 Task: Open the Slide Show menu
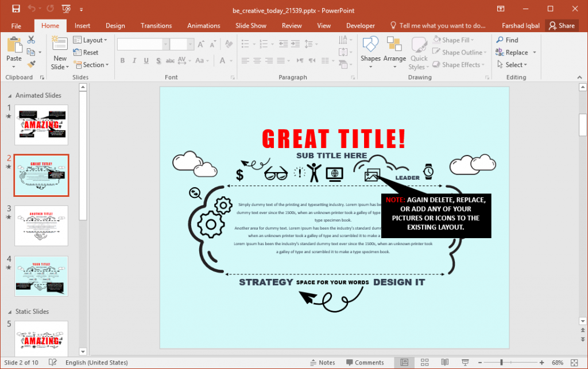pyautogui.click(x=251, y=25)
